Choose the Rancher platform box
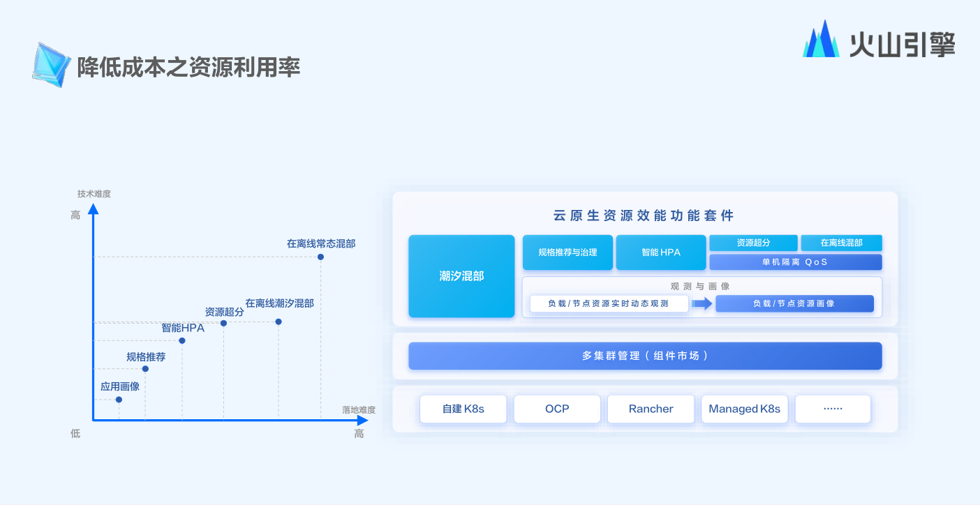Image resolution: width=980 pixels, height=505 pixels. tap(651, 409)
